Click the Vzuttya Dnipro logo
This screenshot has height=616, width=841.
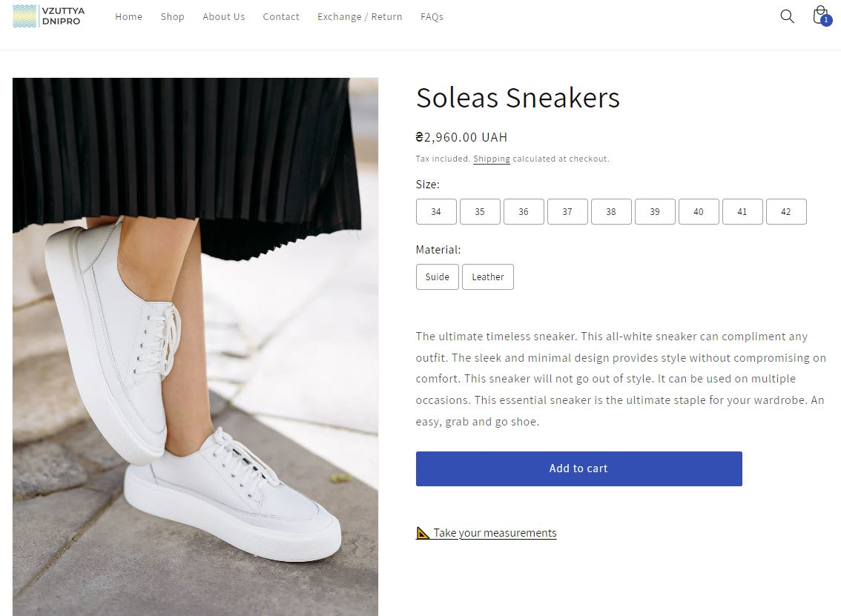(49, 16)
